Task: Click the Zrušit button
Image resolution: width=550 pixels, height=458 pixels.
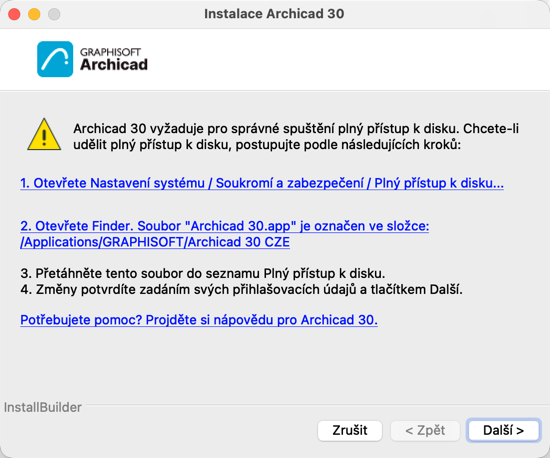Action: tap(350, 430)
